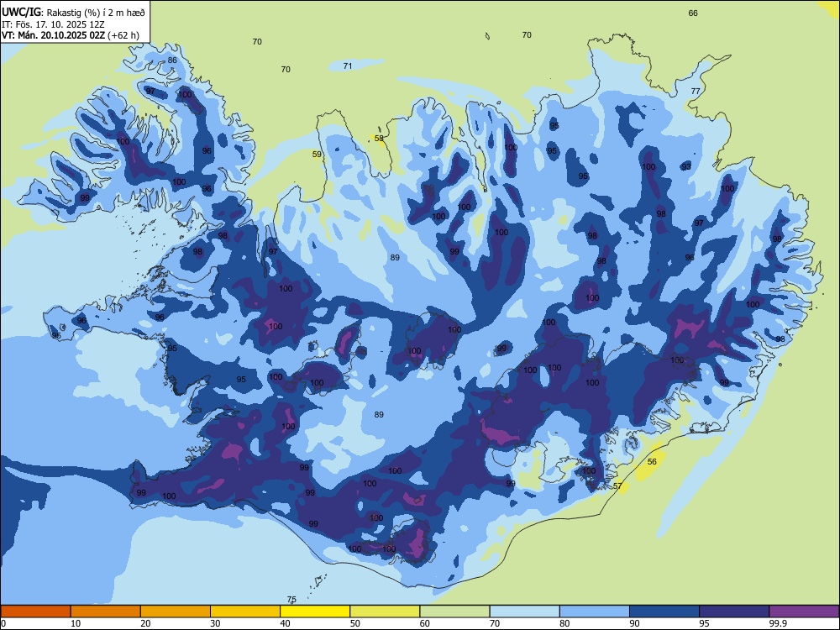
Task: Click the '56' humidity value in the yellow patch
Action: (x=652, y=462)
